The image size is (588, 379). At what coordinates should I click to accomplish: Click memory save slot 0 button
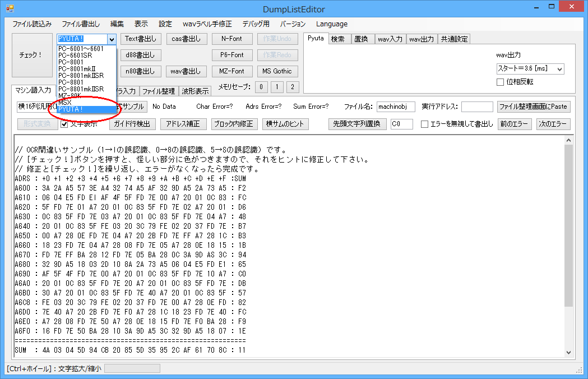click(261, 87)
